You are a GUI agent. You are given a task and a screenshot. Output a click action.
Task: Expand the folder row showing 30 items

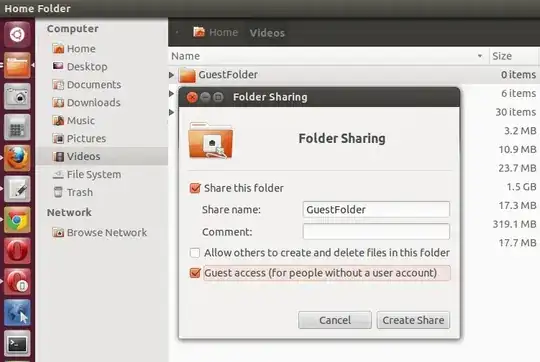point(172,112)
